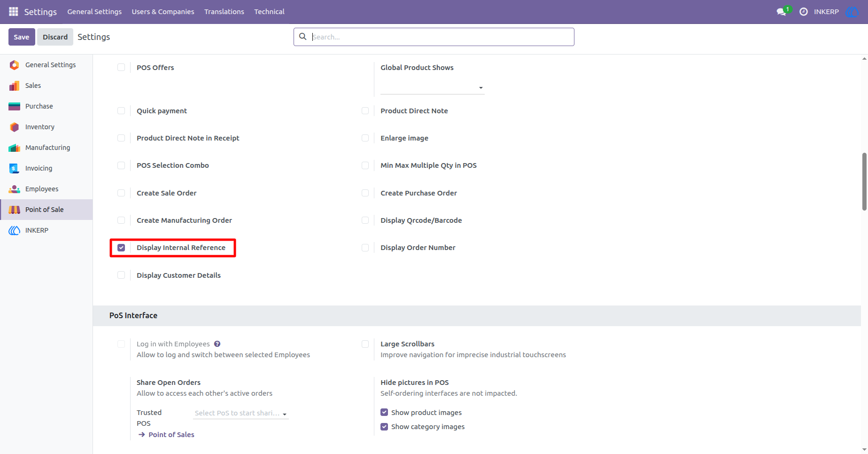Enable Display Order Number checkbox
Screen dimensions: 868x454
(x=365, y=248)
